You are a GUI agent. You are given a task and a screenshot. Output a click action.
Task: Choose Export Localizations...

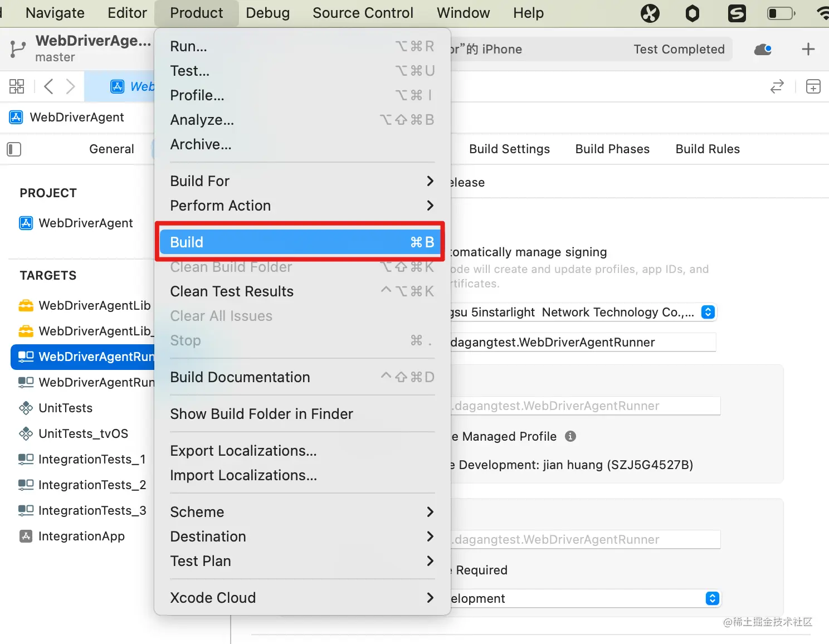(302, 451)
